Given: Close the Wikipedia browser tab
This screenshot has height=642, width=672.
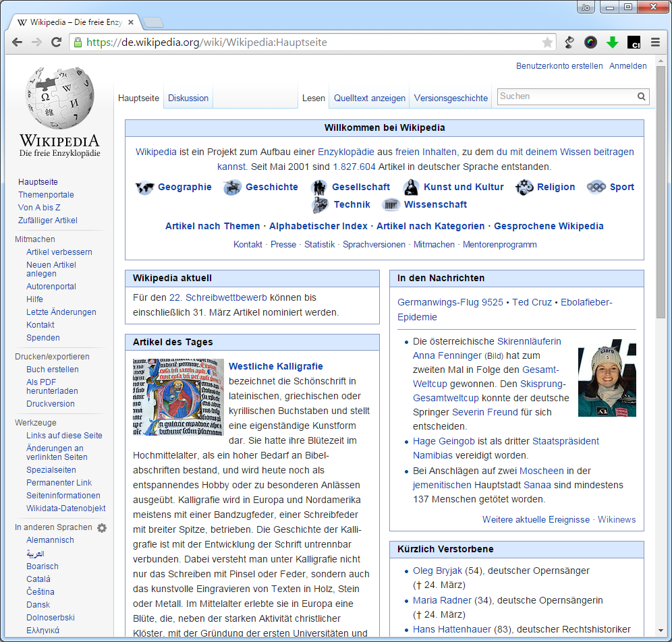Looking at the screenshot, I should [x=131, y=22].
